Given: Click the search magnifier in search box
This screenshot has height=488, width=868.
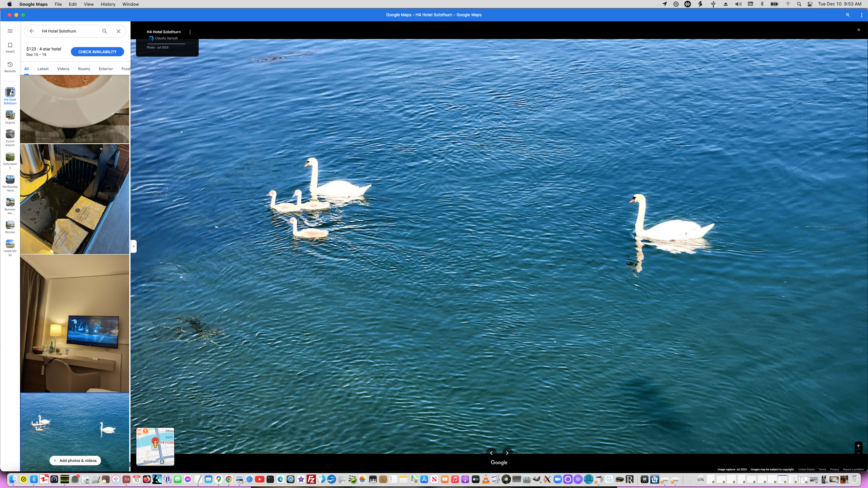Looking at the screenshot, I should point(104,31).
